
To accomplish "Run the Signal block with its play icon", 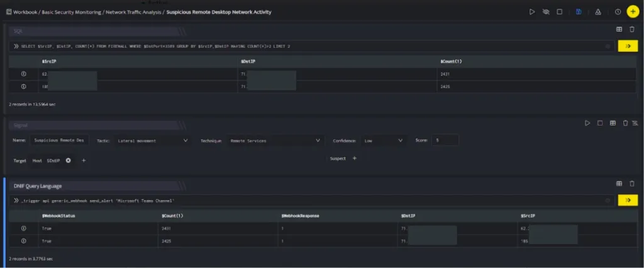I will coord(587,123).
